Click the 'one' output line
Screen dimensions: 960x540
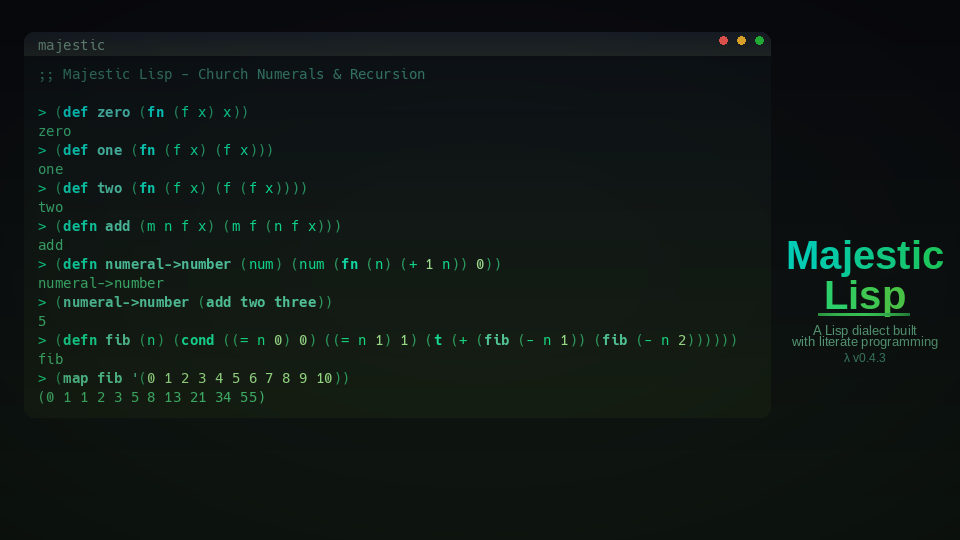(50, 169)
